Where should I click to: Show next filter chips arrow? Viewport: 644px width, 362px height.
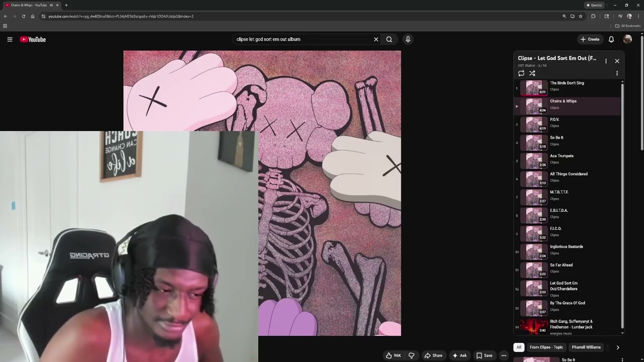[618, 347]
